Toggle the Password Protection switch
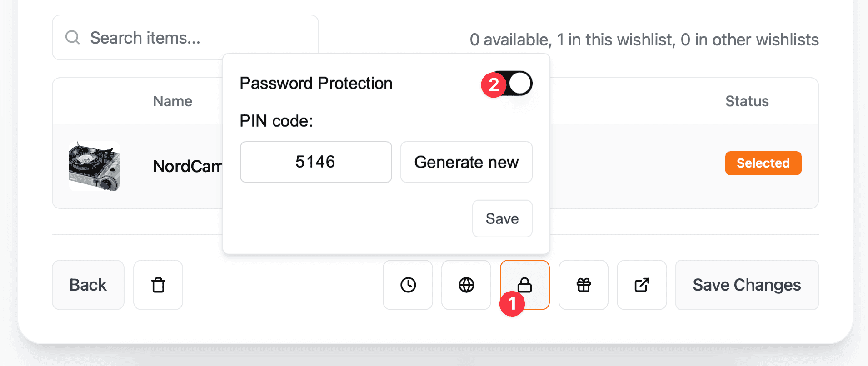The image size is (868, 366). (514, 84)
